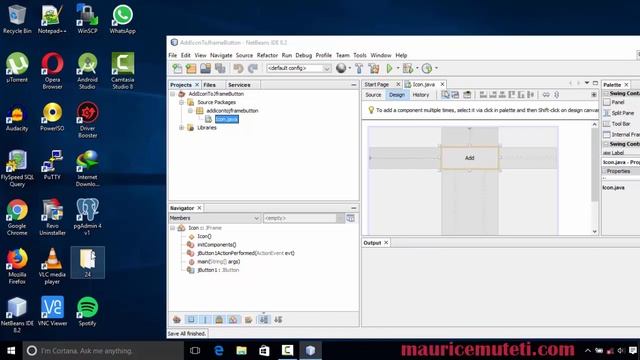Toggle Sort by Name in Navigator

(x=264, y=320)
